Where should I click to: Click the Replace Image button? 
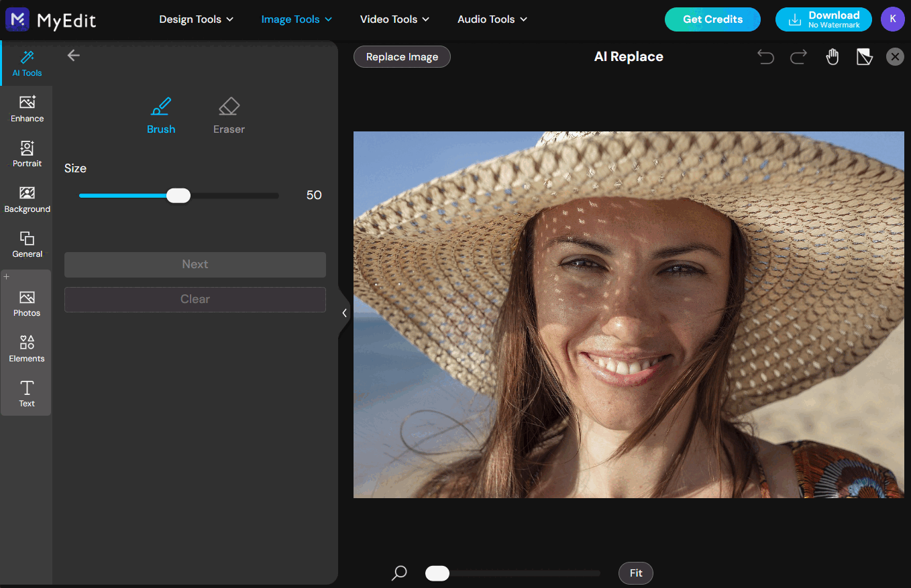[402, 57]
